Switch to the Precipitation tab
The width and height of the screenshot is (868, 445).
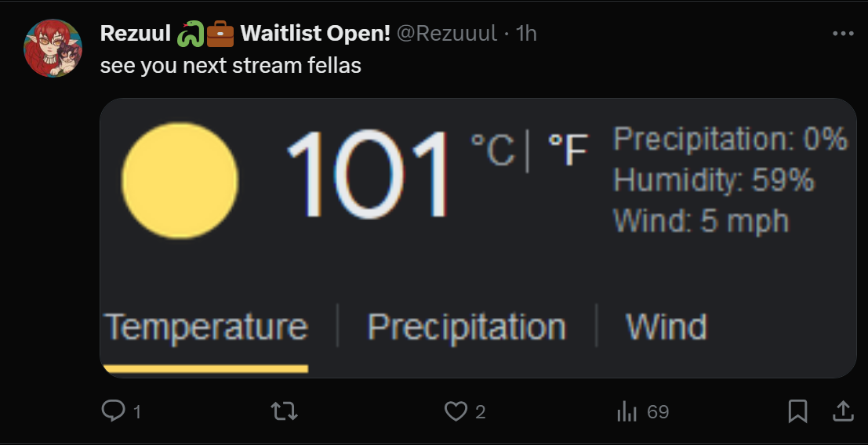pyautogui.click(x=466, y=327)
